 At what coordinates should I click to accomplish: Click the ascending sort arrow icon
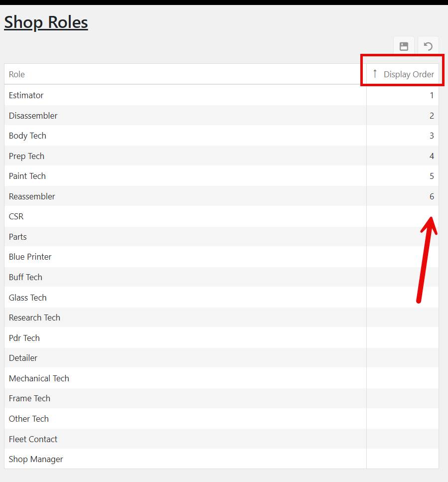[375, 74]
